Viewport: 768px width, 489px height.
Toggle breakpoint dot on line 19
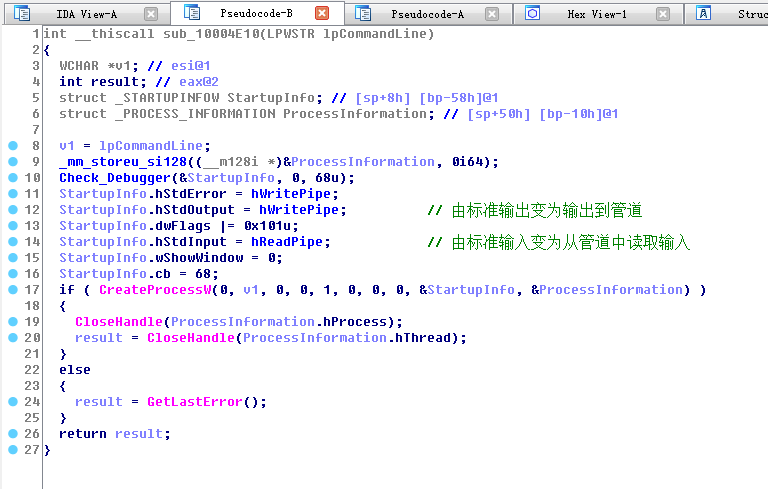13,321
